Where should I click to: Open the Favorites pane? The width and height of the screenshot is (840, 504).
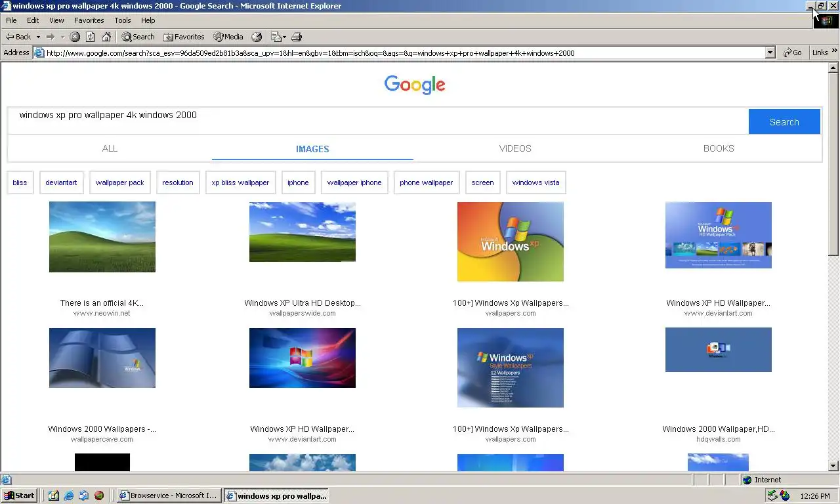[x=184, y=37]
